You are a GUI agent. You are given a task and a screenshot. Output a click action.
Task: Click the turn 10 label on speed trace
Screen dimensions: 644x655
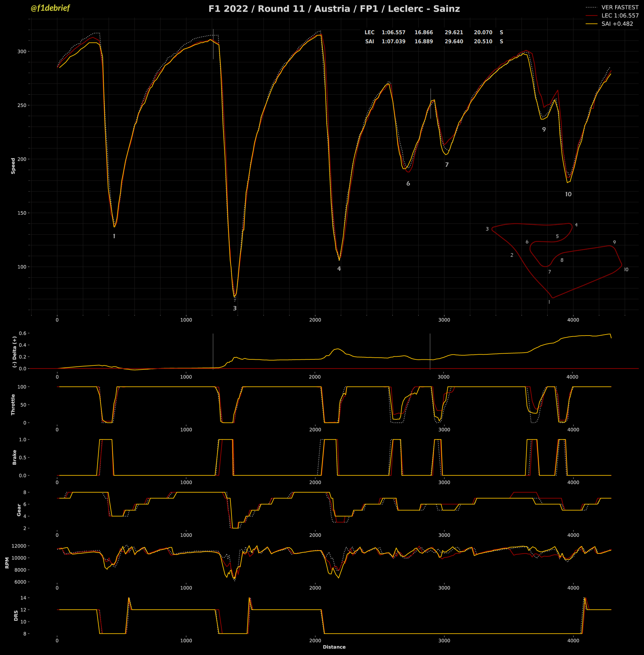coord(568,194)
